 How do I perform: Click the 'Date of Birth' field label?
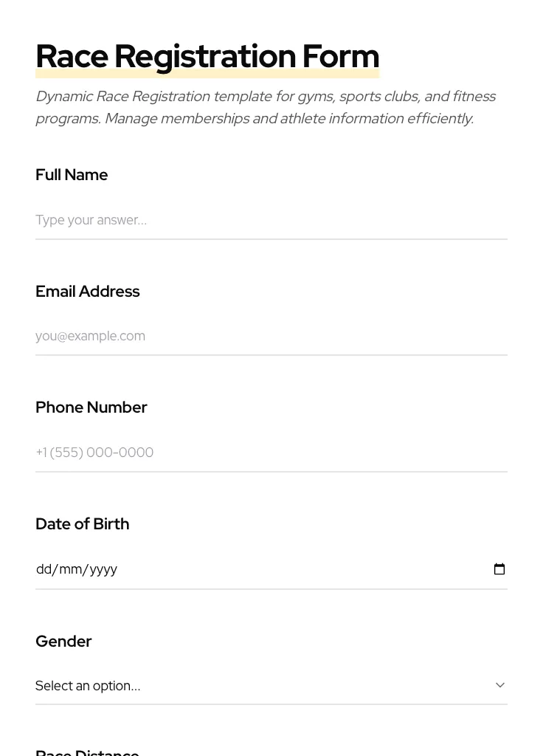[x=82, y=524]
